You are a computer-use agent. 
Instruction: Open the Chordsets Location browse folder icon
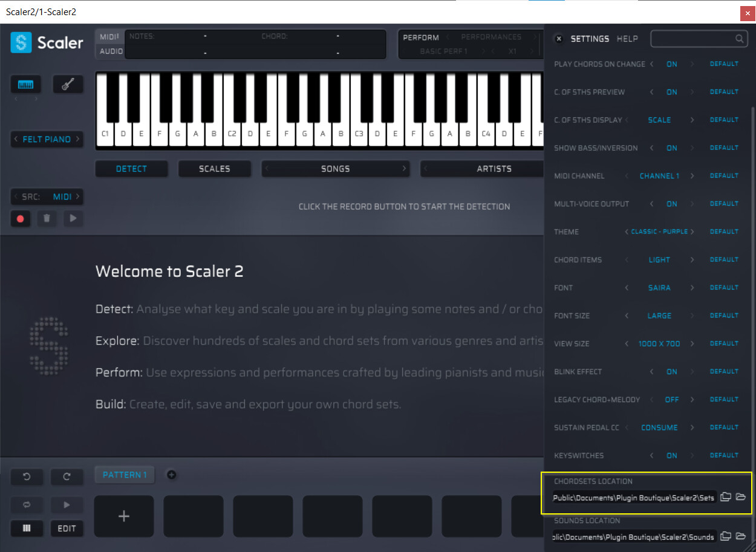click(x=741, y=497)
